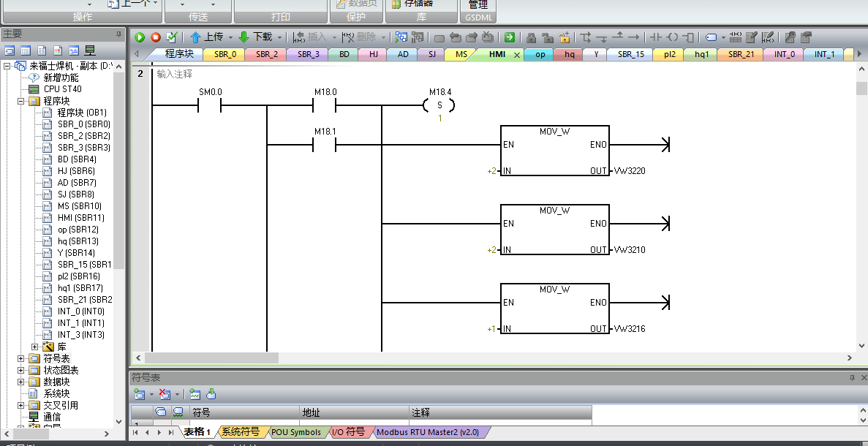Viewport: 868px width, 446px height.
Task: Open CPU ST40 in project tree
Action: click(x=62, y=89)
